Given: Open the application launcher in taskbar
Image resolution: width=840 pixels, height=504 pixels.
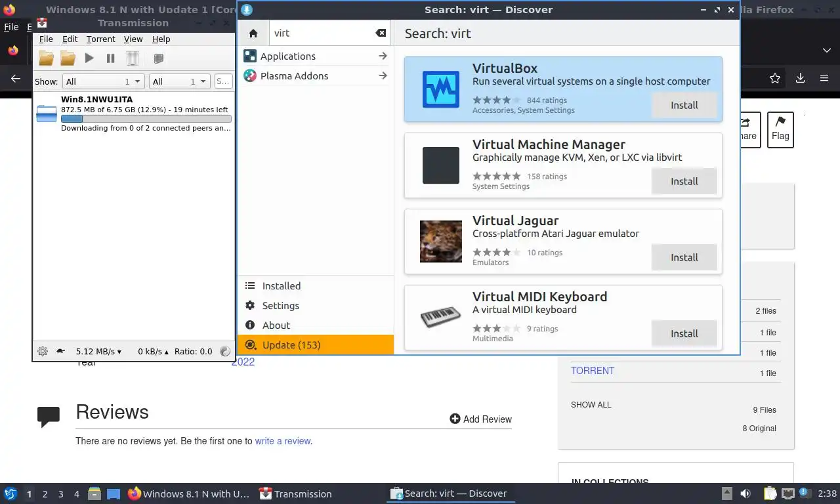Looking at the screenshot, I should point(10,493).
